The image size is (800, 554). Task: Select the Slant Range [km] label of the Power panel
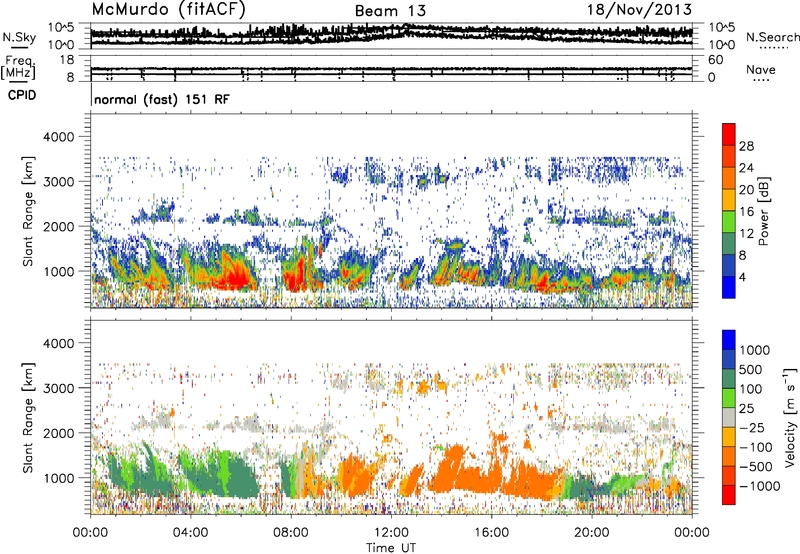tap(28, 211)
